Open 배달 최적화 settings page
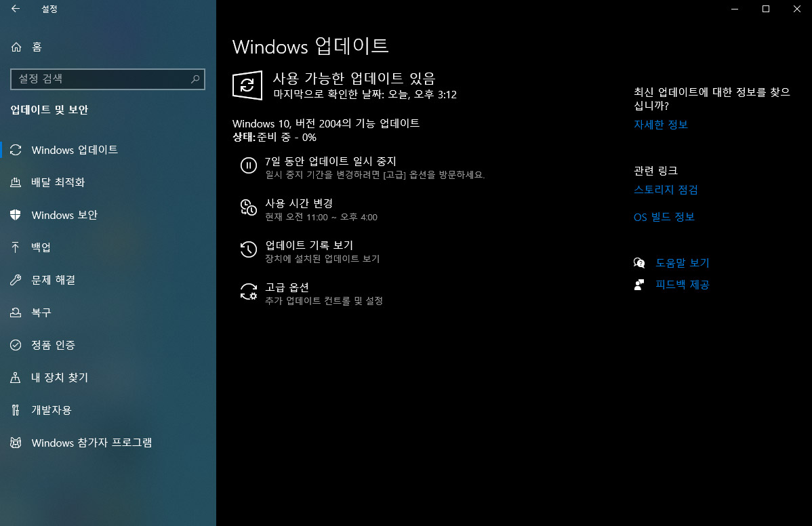The image size is (812, 526). pos(108,182)
